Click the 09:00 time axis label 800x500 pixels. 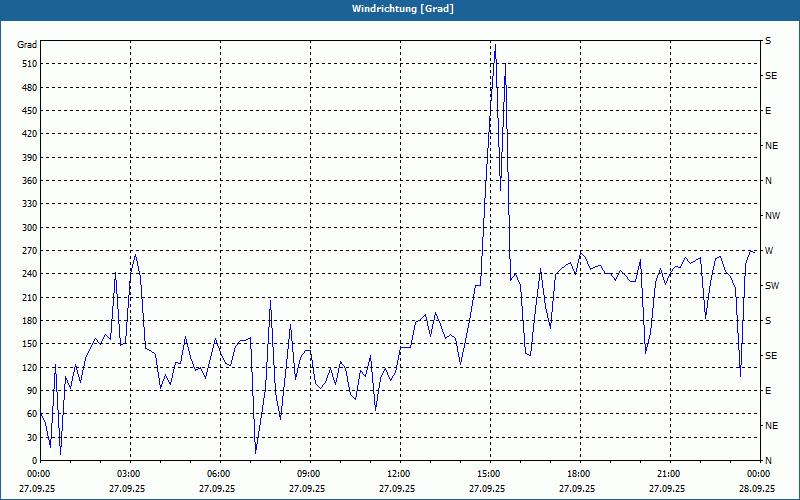coord(310,474)
